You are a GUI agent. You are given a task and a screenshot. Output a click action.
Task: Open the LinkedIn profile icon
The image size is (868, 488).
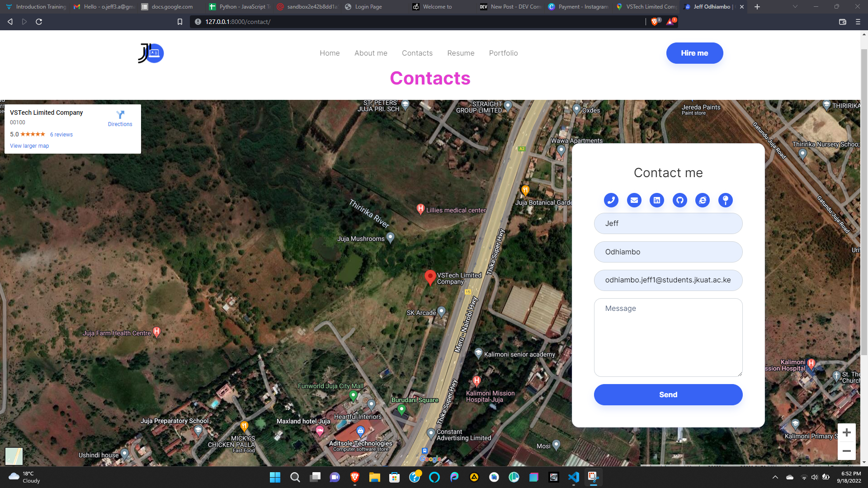point(656,200)
